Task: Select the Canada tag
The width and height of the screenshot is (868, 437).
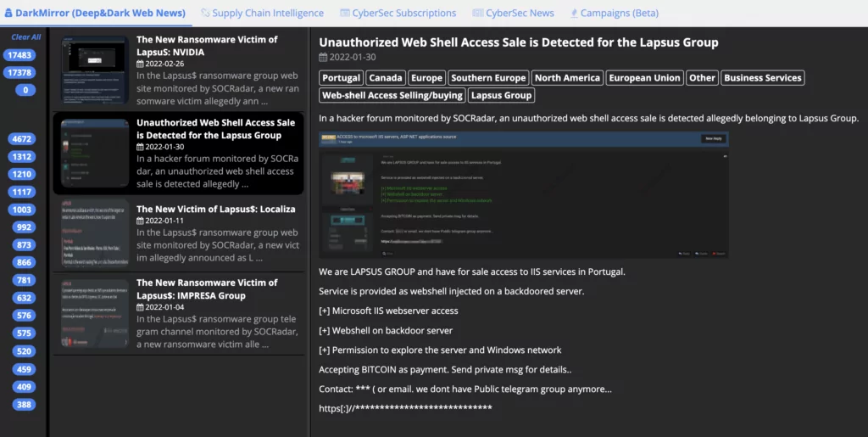Action: click(x=386, y=78)
